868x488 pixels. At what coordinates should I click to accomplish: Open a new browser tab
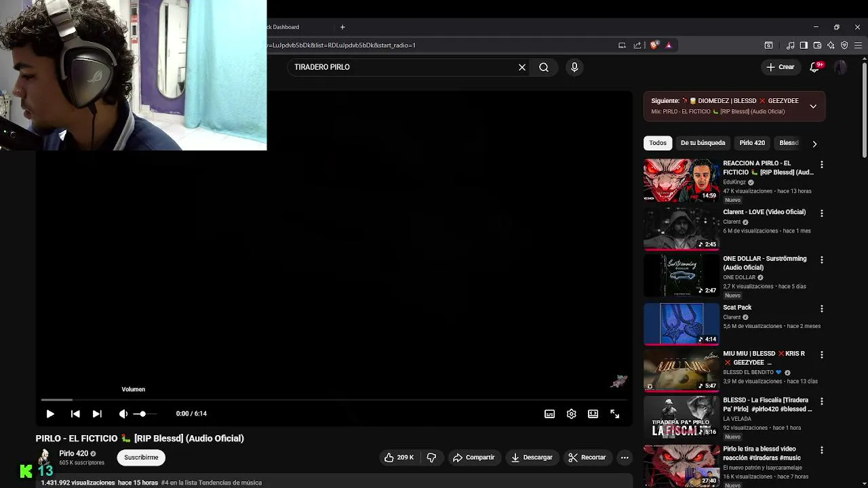[x=342, y=27]
